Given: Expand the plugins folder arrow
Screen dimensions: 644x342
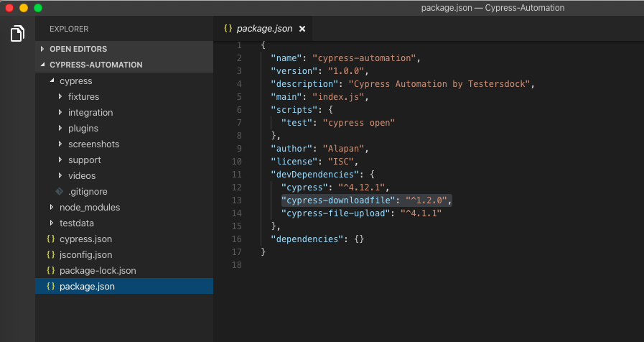Looking at the screenshot, I should 60,128.
